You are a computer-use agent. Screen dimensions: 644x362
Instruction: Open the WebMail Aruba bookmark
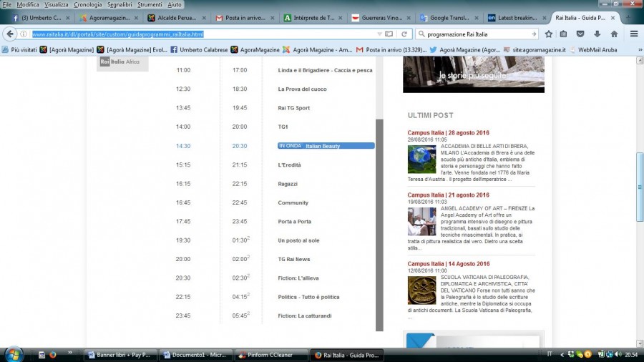(593, 49)
